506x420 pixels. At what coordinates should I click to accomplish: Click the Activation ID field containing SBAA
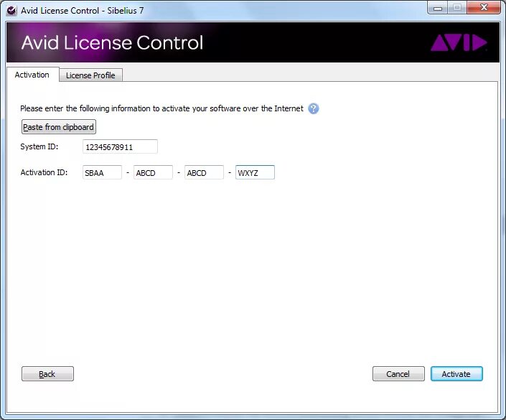pos(102,172)
